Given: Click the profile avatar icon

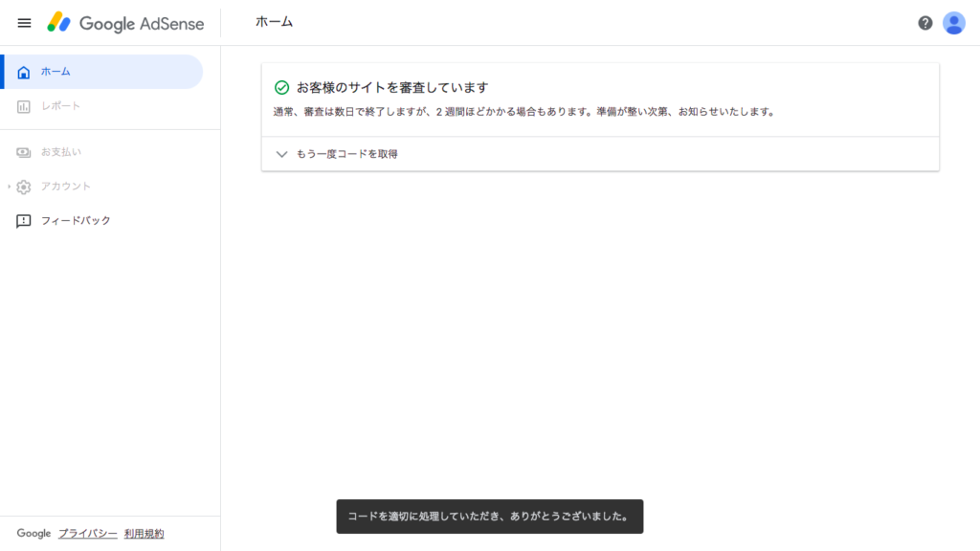Looking at the screenshot, I should tap(953, 23).
